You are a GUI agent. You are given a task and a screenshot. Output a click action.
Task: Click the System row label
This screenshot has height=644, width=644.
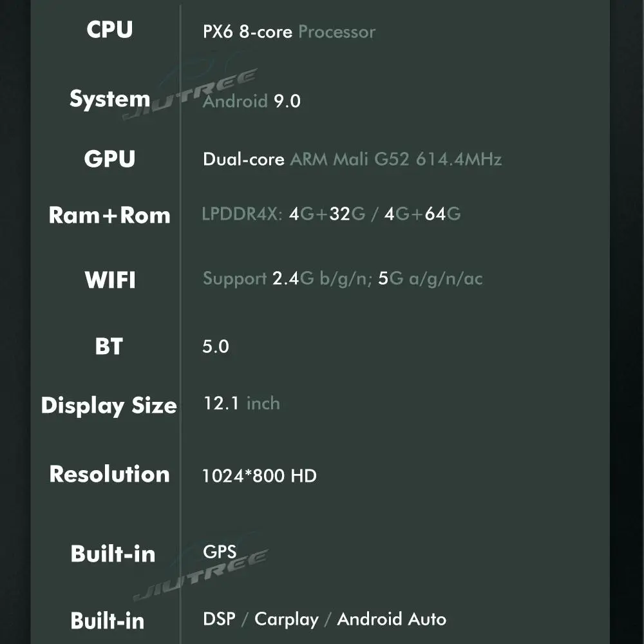109,99
